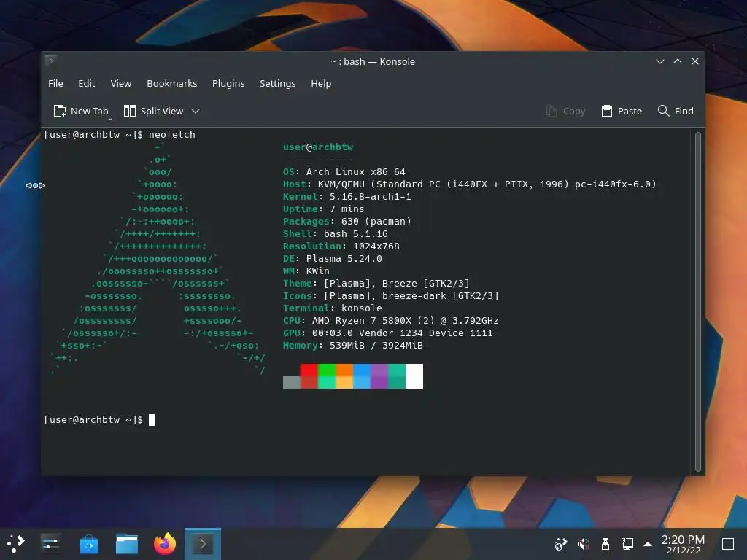This screenshot has width=747, height=560.
Task: Click the 'Terminal: konsole' line
Action: (332, 308)
